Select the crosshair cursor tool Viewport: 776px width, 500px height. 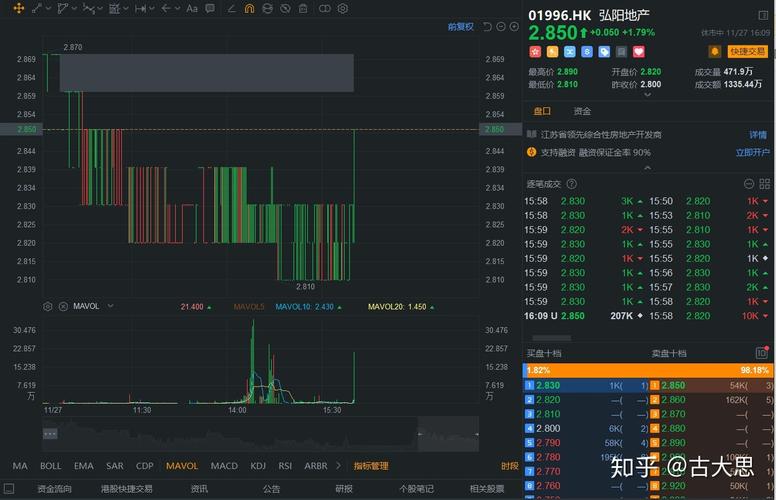point(18,9)
